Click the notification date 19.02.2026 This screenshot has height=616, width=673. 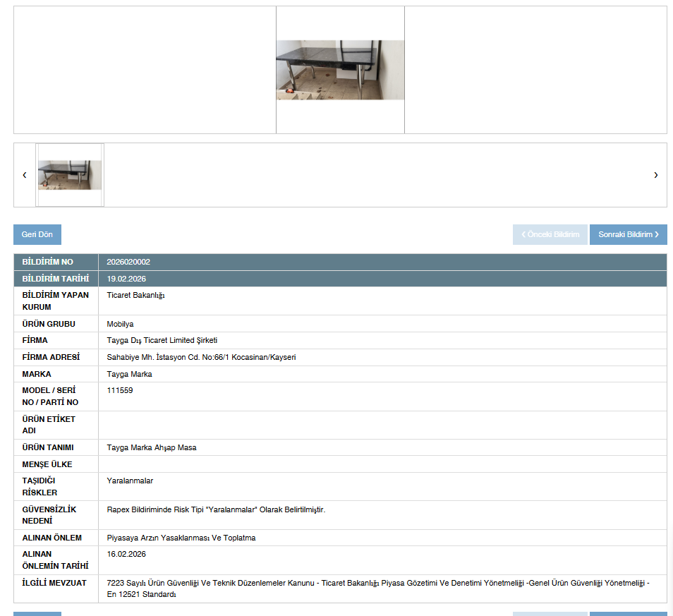pos(126,279)
